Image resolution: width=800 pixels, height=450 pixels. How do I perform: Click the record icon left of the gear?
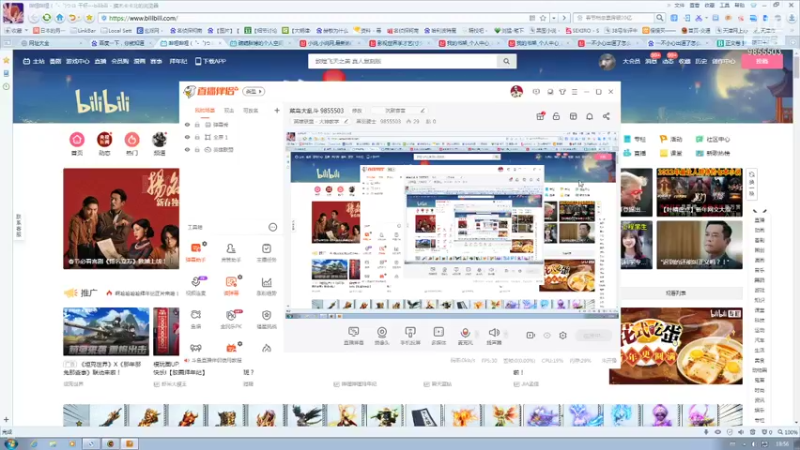click(531, 335)
